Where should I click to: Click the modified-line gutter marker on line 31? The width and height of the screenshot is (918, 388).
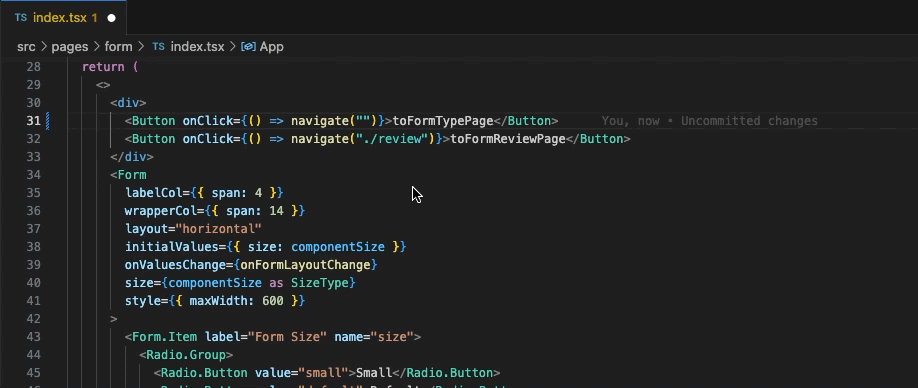47,121
